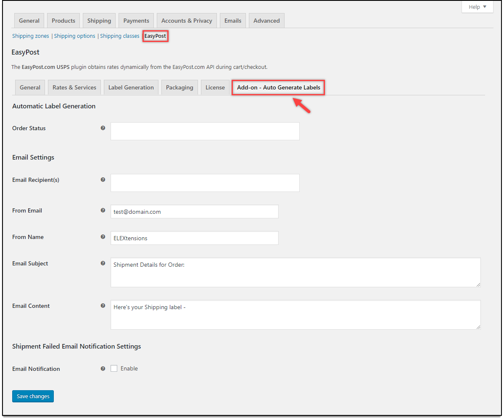The width and height of the screenshot is (504, 420).
Task: Go to the Payments tab
Action: tap(136, 21)
